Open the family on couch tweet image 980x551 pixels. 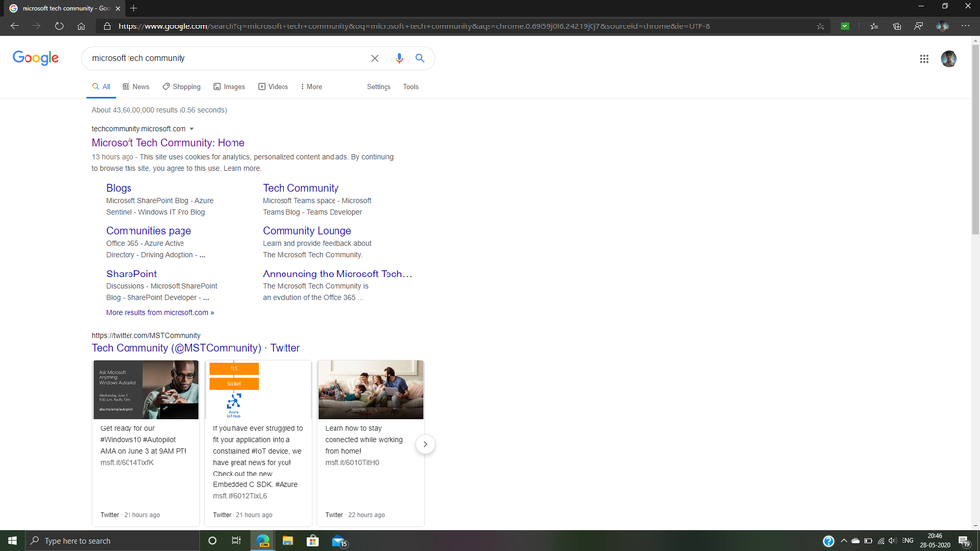pos(371,389)
